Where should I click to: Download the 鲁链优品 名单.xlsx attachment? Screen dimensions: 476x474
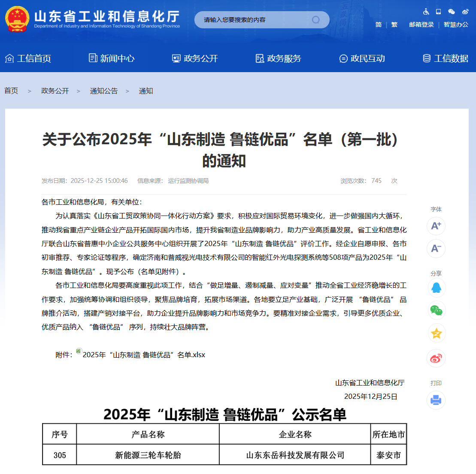tap(143, 355)
